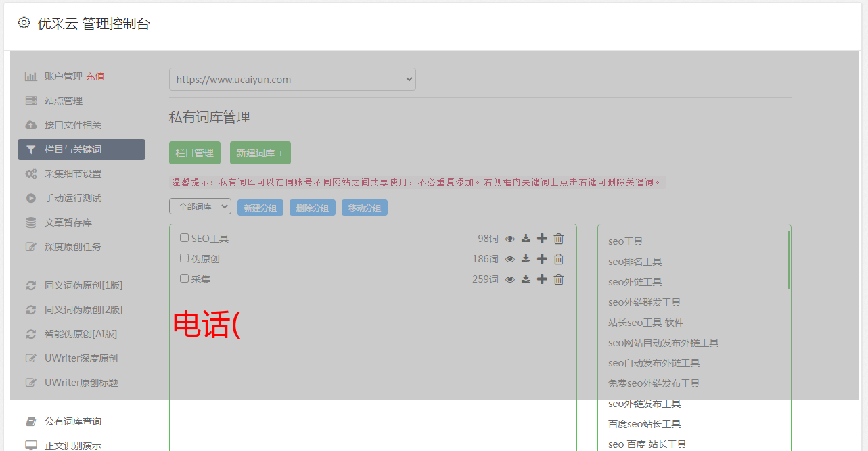The image size is (868, 451).
Task: Open 采集细节设置 in the sidebar
Action: click(x=73, y=174)
